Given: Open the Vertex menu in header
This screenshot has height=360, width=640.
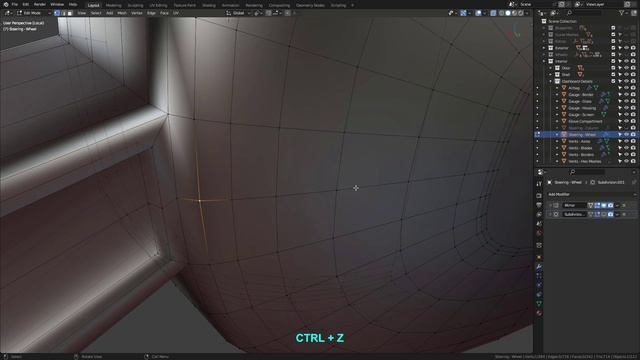Looking at the screenshot, I should pos(137,13).
